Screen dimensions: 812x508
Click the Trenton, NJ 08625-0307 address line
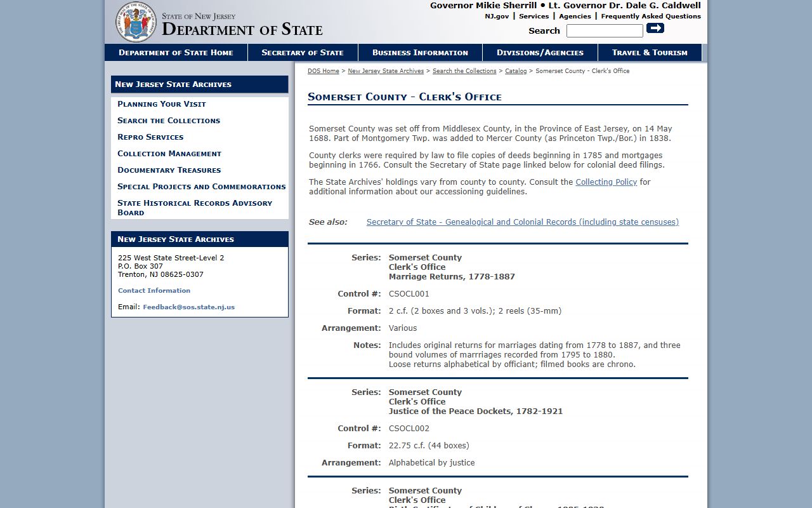[x=160, y=275]
